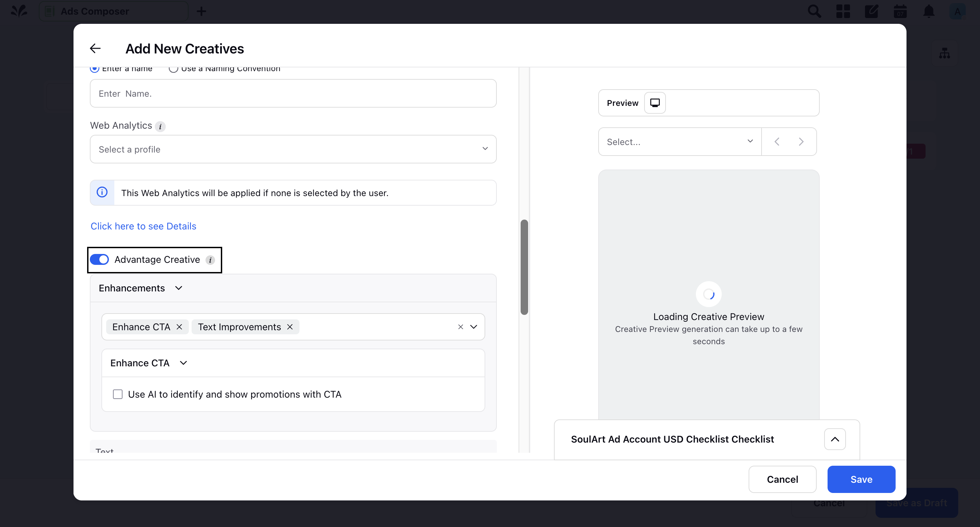Image resolution: width=980 pixels, height=527 pixels.
Task: Open the user avatar A menu
Action: pos(957,12)
